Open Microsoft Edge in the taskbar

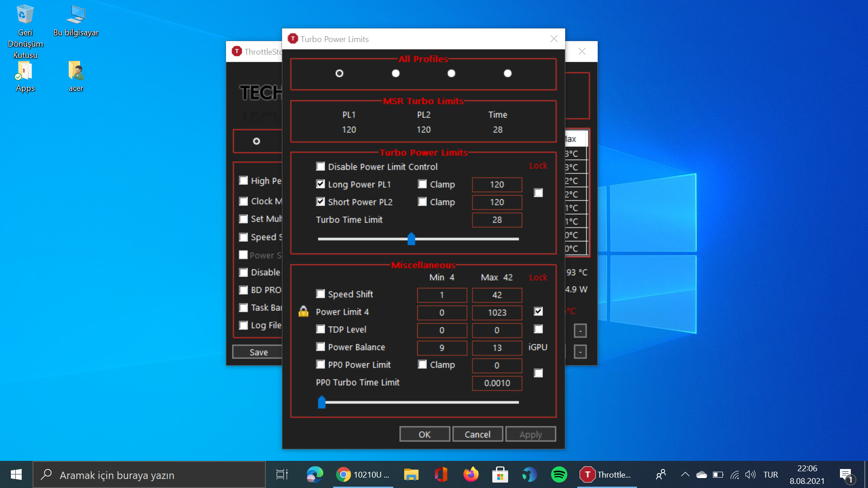point(315,474)
